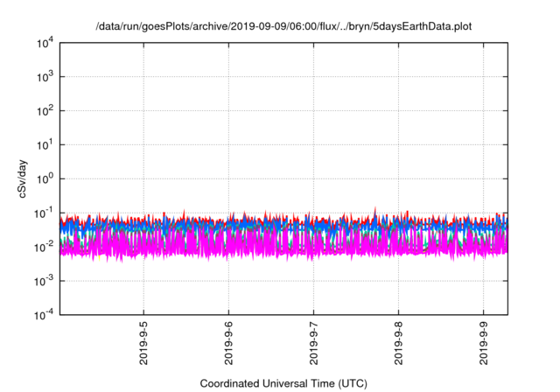Click the 2019-9-7 date tick label
This screenshot has height=392, width=560.
coord(313,343)
